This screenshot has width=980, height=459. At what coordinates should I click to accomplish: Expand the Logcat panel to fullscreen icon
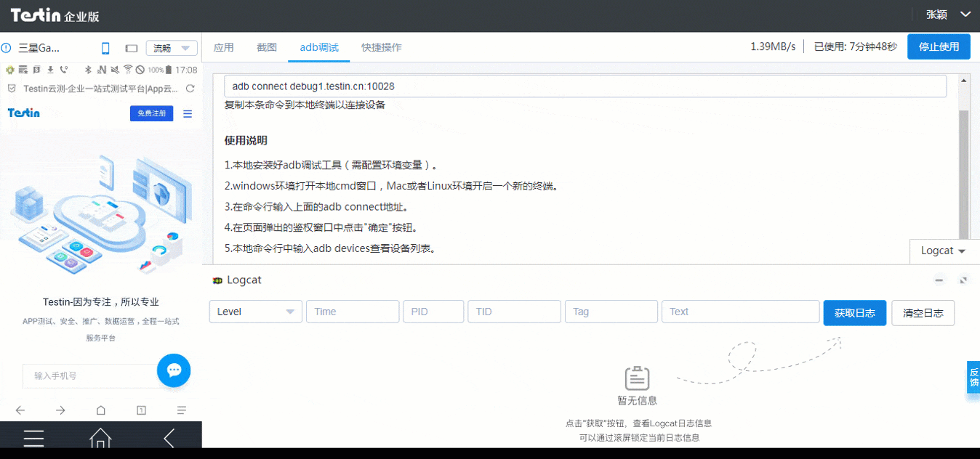(x=963, y=280)
